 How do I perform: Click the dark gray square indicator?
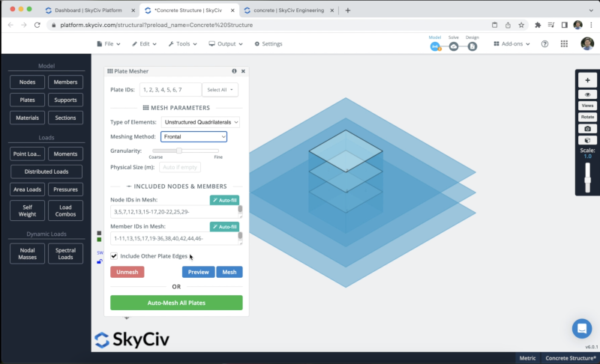point(99,233)
